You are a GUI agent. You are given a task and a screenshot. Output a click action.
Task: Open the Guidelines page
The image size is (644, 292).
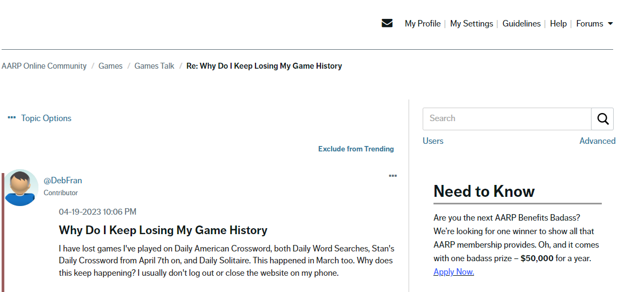click(521, 24)
